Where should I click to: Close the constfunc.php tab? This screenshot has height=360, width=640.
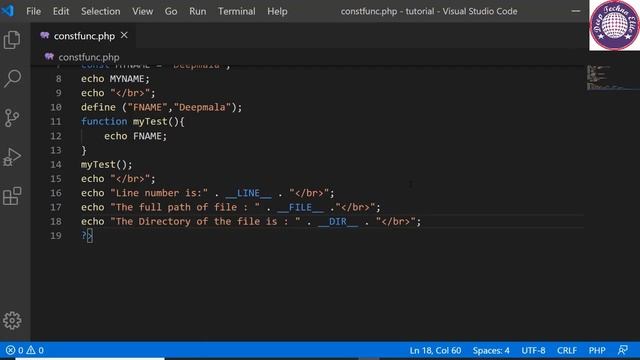124,36
